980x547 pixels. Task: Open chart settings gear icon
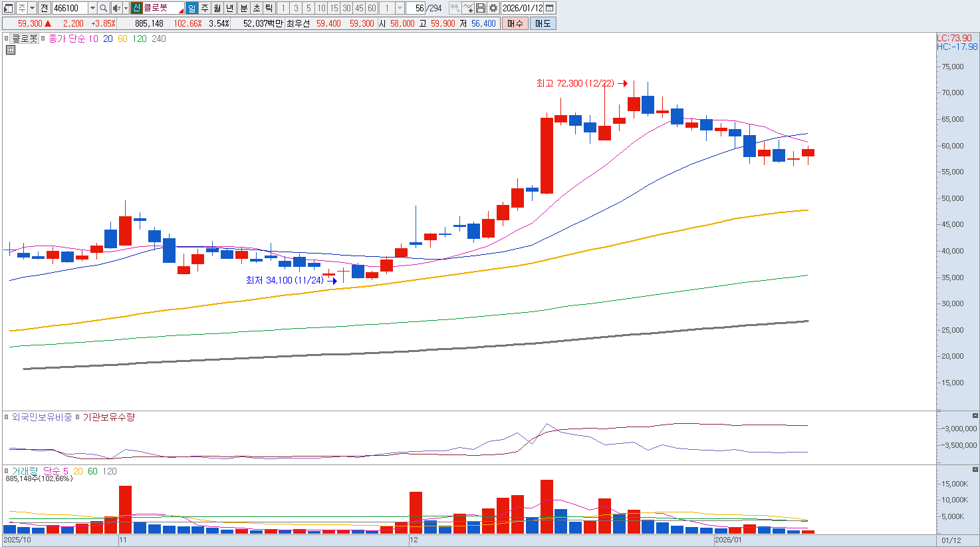pyautogui.click(x=493, y=8)
